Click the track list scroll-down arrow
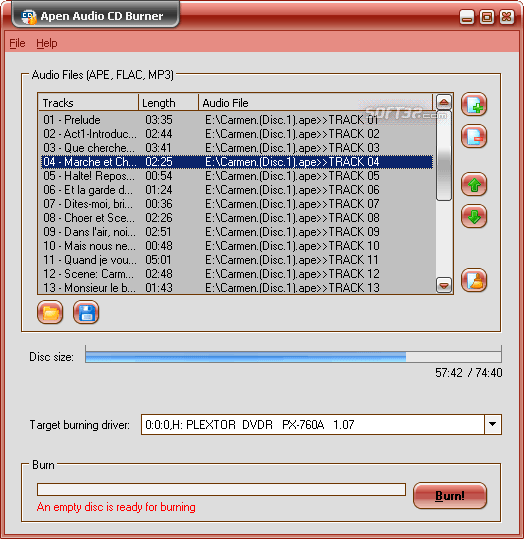Screen dimensions: 524x539 coord(444,285)
